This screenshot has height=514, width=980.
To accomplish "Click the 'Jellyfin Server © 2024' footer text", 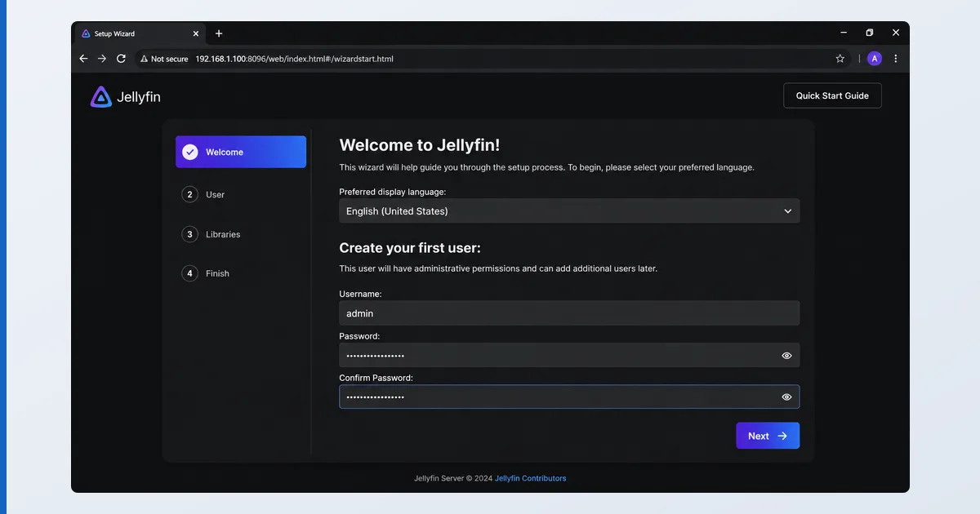I will click(x=453, y=478).
